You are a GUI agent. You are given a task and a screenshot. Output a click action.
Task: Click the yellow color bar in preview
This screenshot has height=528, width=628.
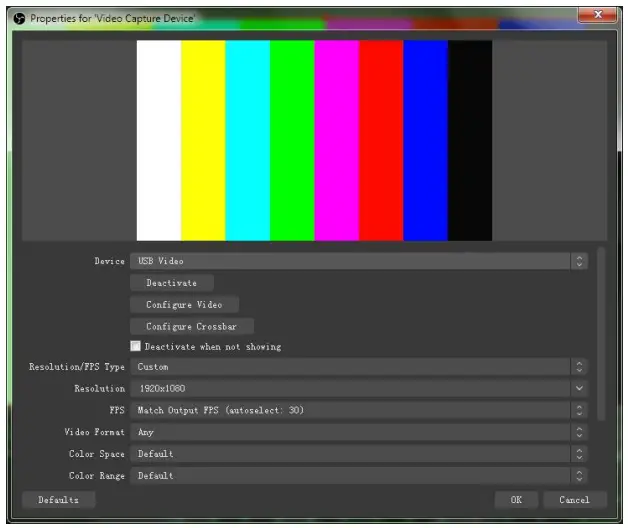(203, 140)
